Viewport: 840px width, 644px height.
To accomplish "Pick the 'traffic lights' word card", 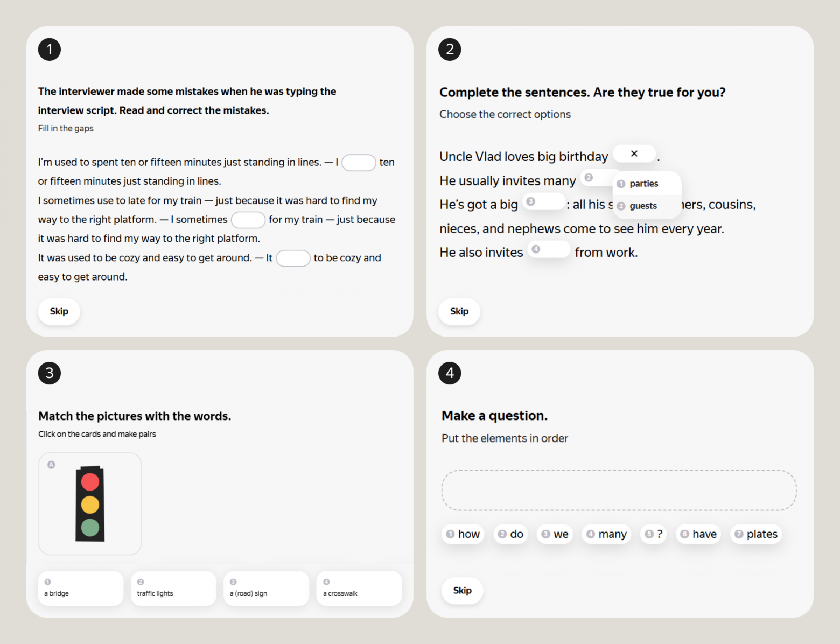I will 173,588.
